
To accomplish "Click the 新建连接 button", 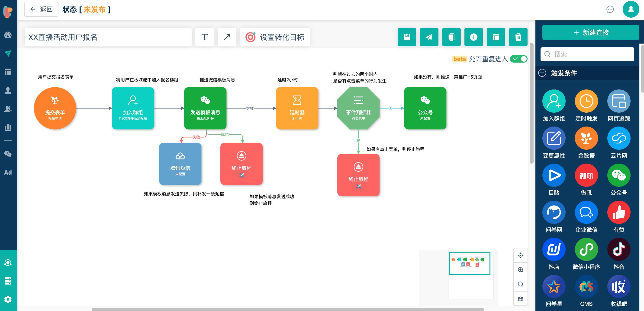I will click(x=590, y=32).
